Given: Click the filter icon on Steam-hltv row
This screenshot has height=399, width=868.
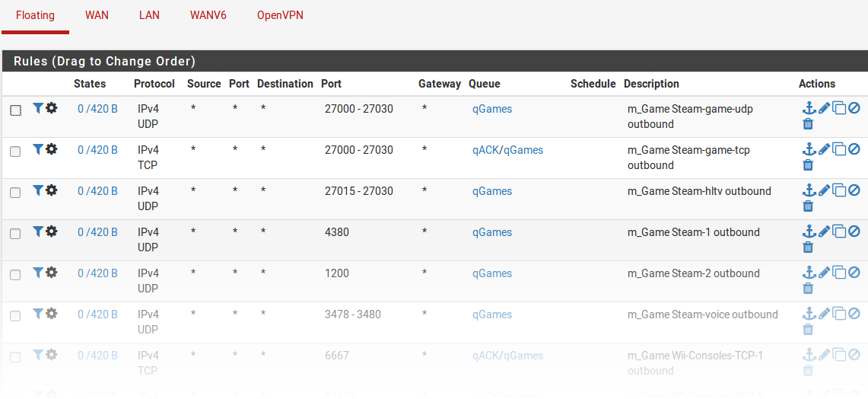Looking at the screenshot, I should pos(38,190).
